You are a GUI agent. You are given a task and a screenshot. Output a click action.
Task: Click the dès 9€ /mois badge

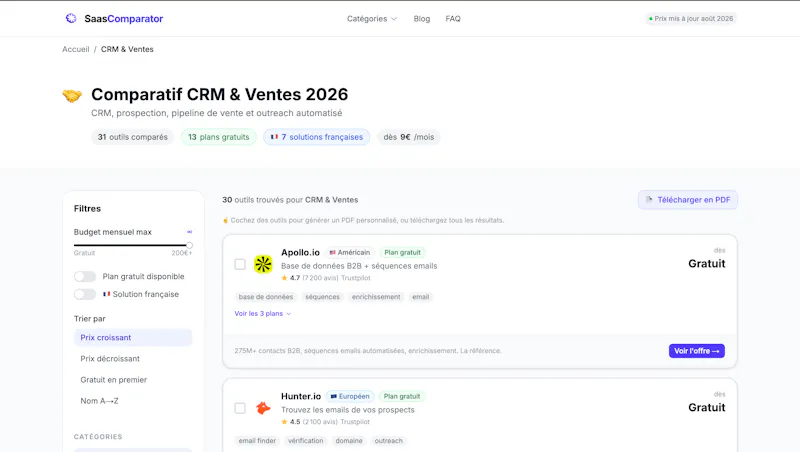409,137
